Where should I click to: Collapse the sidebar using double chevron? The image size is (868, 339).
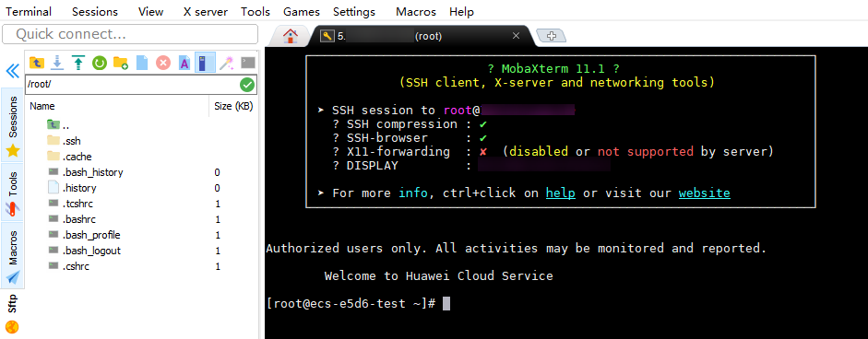tap(12, 70)
